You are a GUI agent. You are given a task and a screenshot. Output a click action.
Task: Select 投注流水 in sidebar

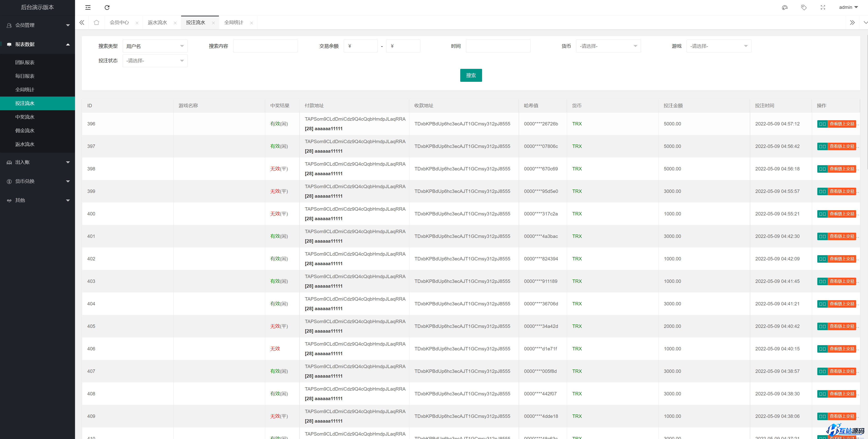pyautogui.click(x=38, y=103)
